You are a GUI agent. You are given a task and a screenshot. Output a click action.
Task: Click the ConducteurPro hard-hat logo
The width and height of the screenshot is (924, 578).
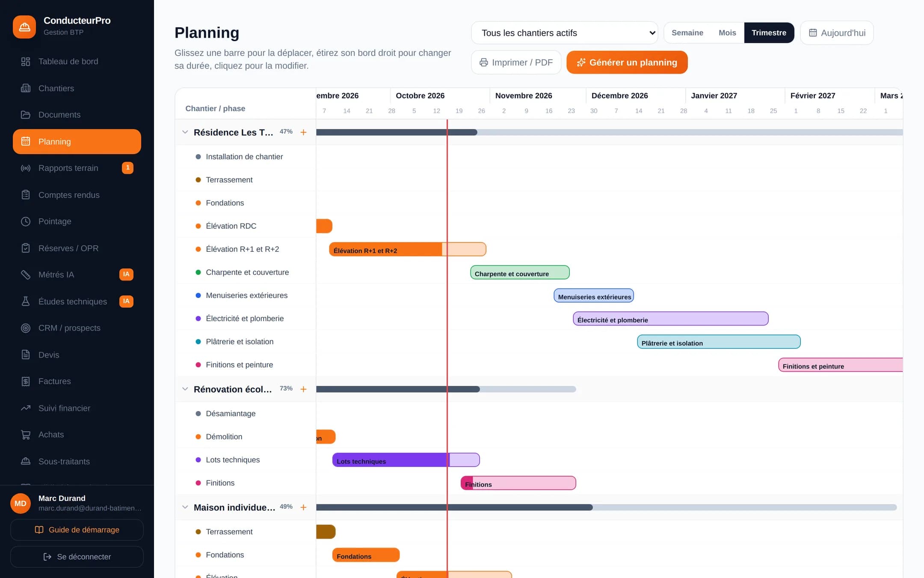coord(24,27)
